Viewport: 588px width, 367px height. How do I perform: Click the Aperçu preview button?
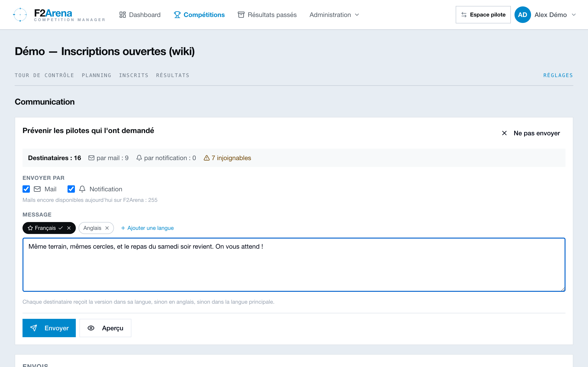[x=105, y=328]
